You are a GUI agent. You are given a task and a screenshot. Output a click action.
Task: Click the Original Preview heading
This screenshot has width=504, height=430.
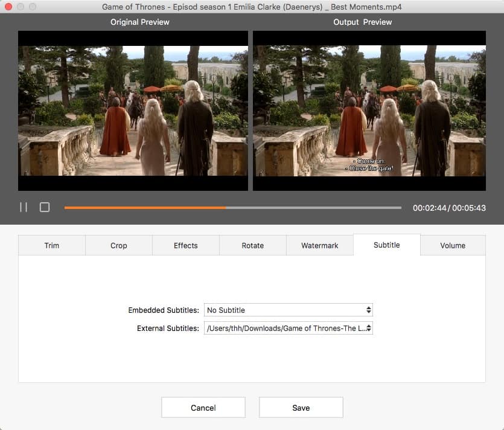point(140,22)
